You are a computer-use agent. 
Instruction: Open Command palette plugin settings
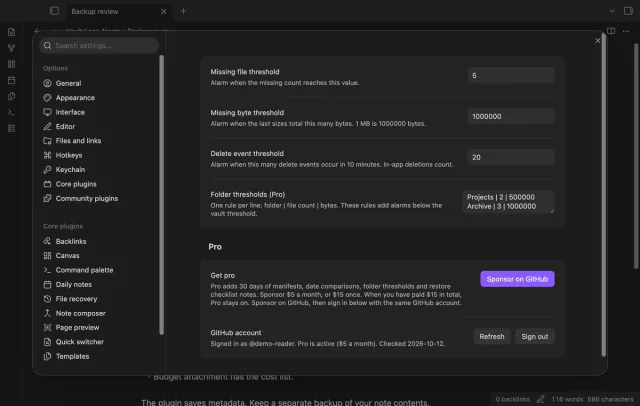[x=78, y=270]
